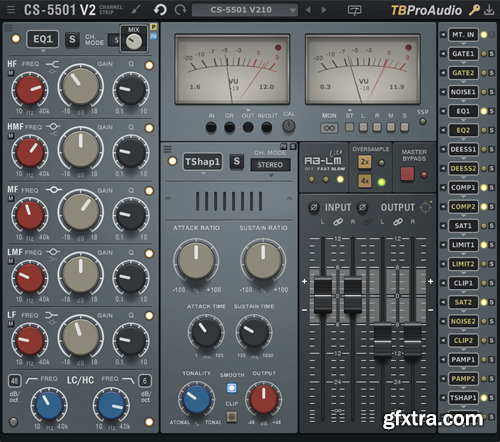The width and height of the screenshot is (500, 442).
Task: Toggle the output phase invert icon
Action: [x=362, y=207]
